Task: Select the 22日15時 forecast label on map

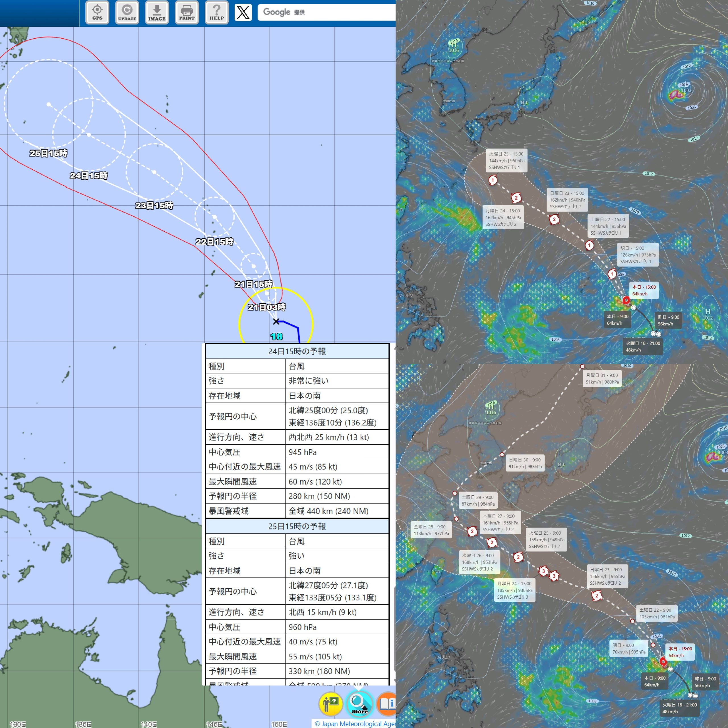Action: pos(214,241)
